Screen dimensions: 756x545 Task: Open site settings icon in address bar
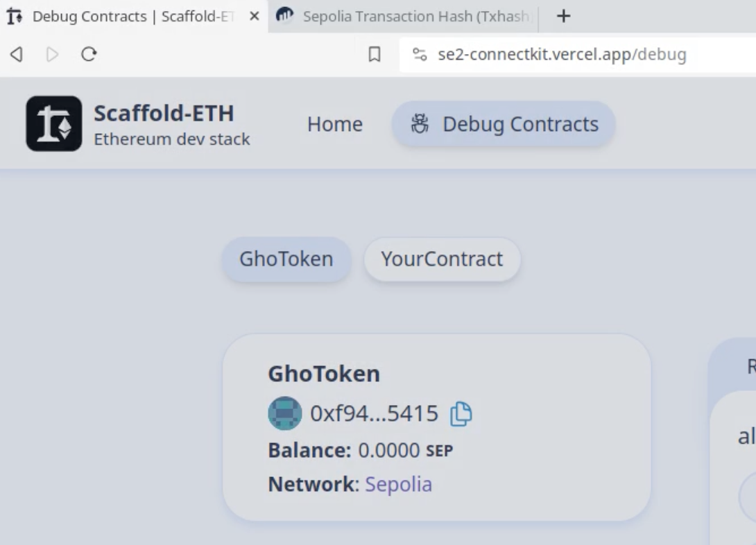point(420,55)
